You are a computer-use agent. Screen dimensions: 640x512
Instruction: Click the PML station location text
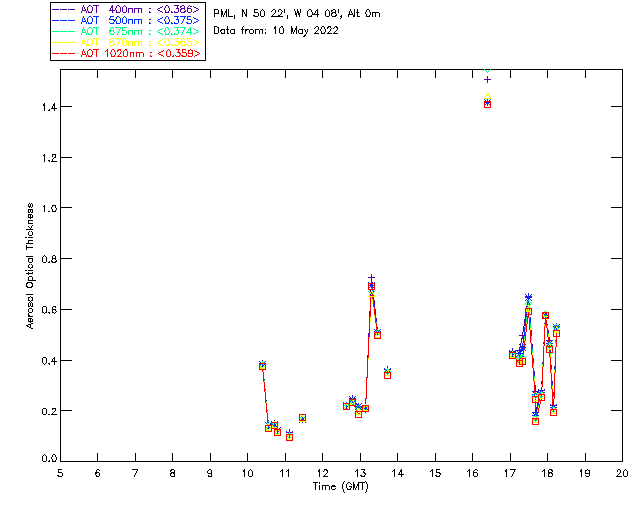click(297, 14)
